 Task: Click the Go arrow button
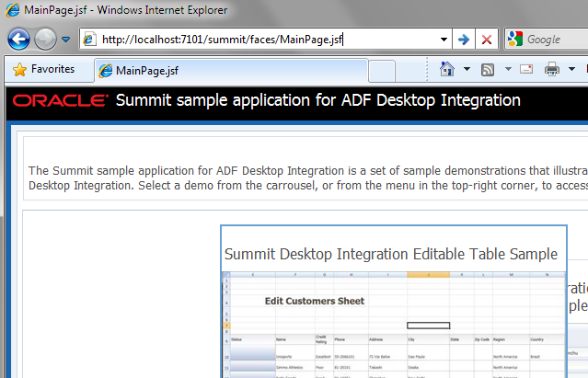point(464,39)
